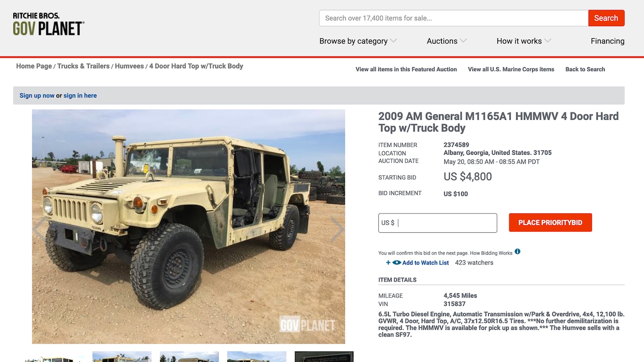
Task: Show next vehicle photo with right arrow
Action: click(337, 230)
